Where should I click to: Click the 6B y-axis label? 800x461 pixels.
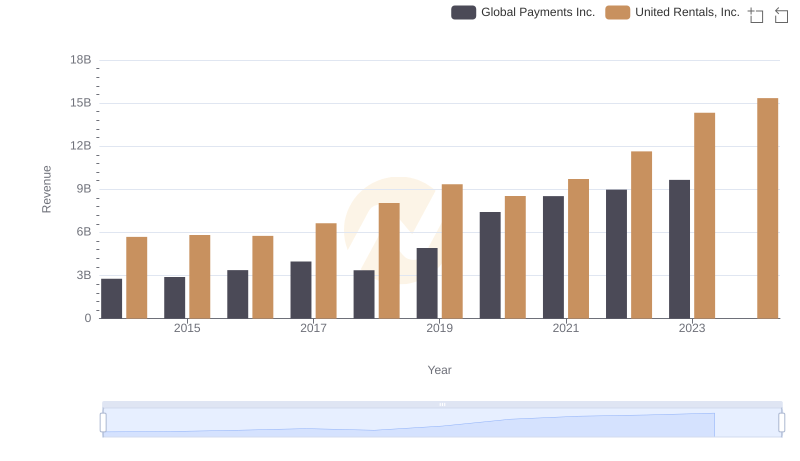[x=84, y=232]
